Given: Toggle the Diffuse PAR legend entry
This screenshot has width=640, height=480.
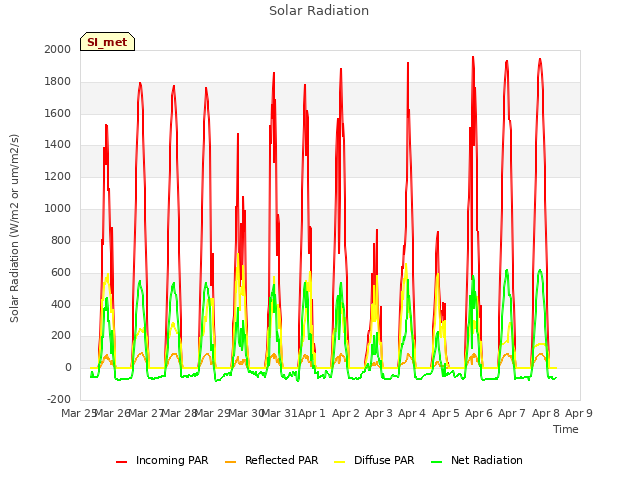Looking at the screenshot, I should 374,460.
